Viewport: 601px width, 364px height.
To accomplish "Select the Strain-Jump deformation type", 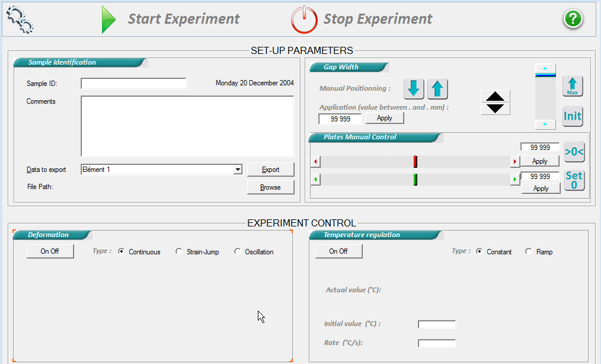I will [x=179, y=252].
